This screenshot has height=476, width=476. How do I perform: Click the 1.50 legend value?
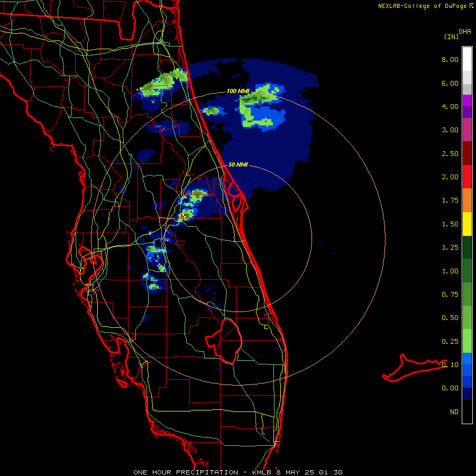(x=450, y=224)
